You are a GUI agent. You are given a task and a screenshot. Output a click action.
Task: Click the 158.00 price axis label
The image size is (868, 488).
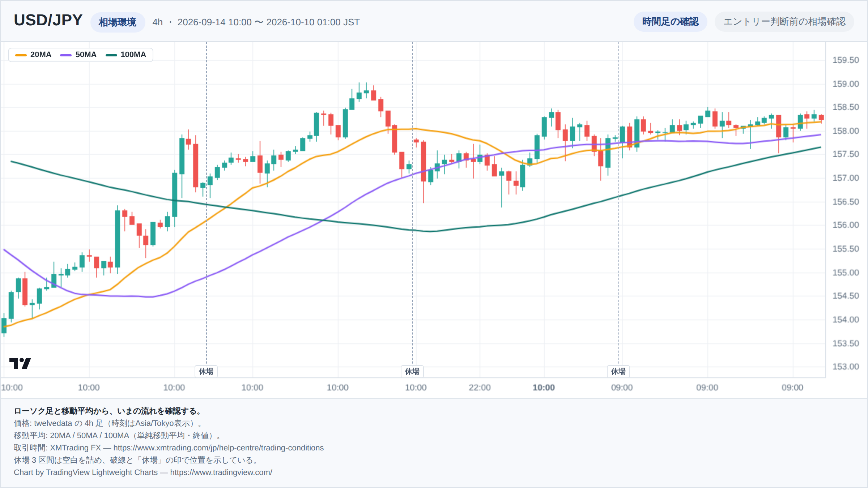tap(846, 131)
